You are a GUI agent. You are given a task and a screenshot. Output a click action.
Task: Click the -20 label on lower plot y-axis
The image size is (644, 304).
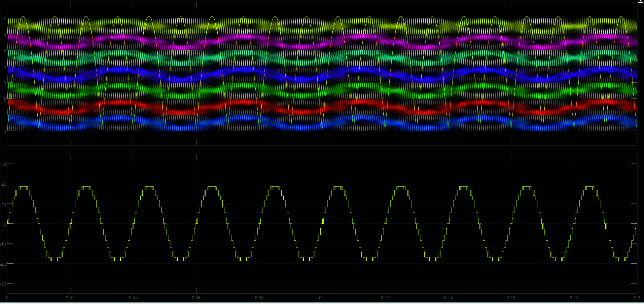click(3, 264)
